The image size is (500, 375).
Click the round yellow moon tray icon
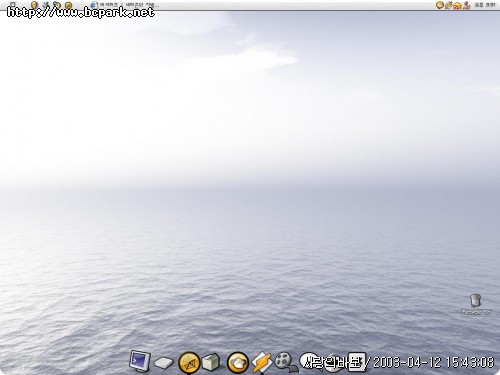pyautogui.click(x=440, y=5)
